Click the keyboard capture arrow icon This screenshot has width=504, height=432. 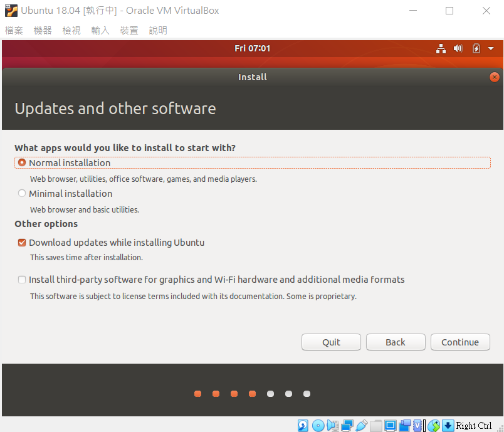(448, 426)
